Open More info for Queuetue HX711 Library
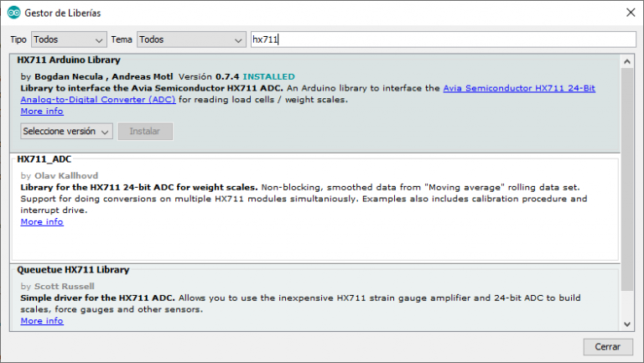 (x=41, y=321)
